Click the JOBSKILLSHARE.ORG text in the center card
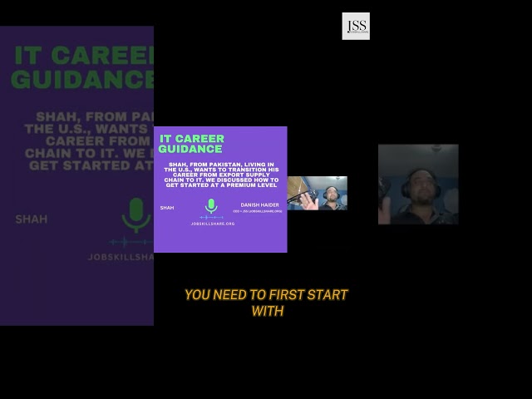 coord(213,224)
